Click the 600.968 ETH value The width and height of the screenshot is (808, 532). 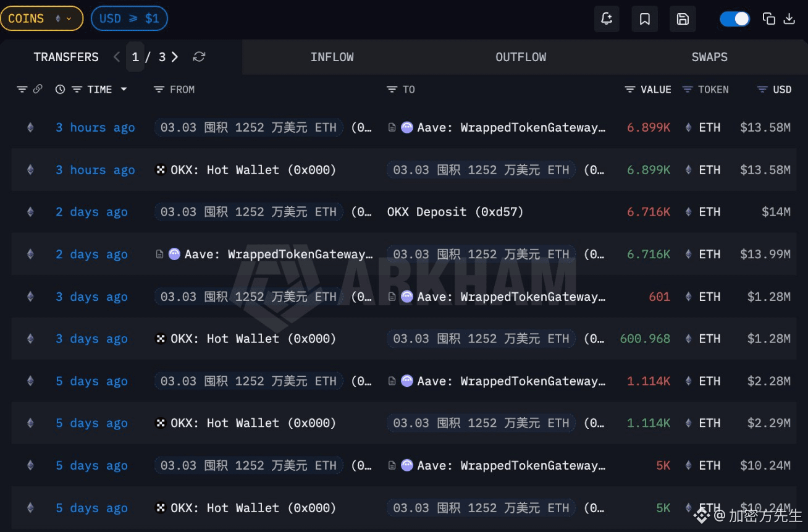point(645,339)
